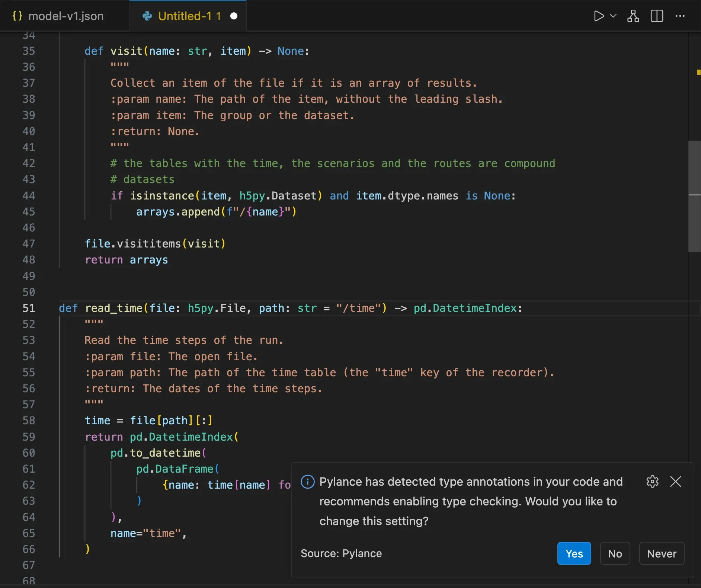Open the More Actions ellipsis menu

(x=680, y=16)
